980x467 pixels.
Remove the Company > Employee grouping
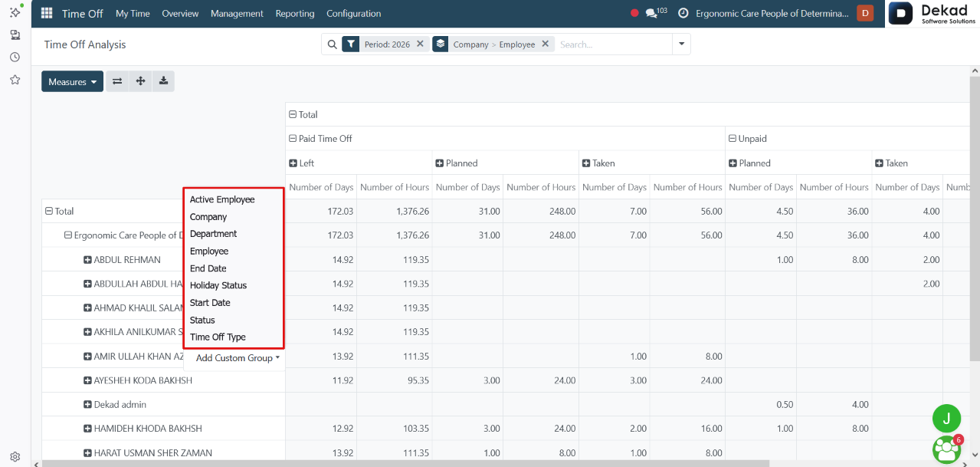(x=546, y=44)
